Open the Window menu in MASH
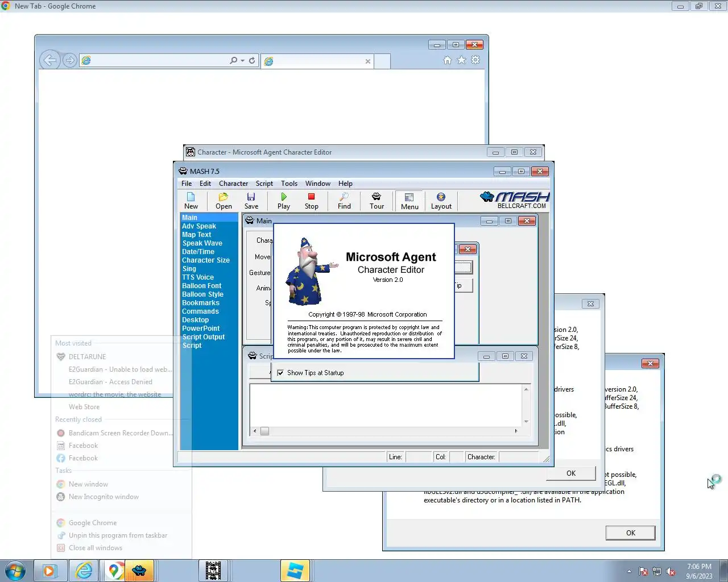This screenshot has width=728, height=582. click(317, 184)
